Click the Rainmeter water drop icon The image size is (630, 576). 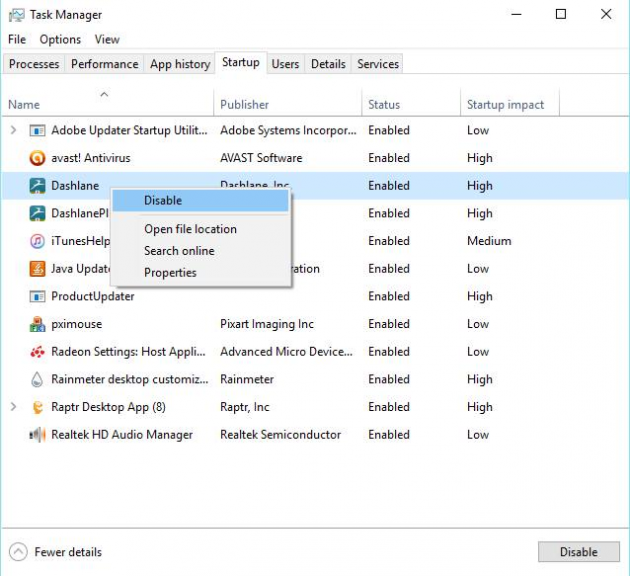[37, 380]
